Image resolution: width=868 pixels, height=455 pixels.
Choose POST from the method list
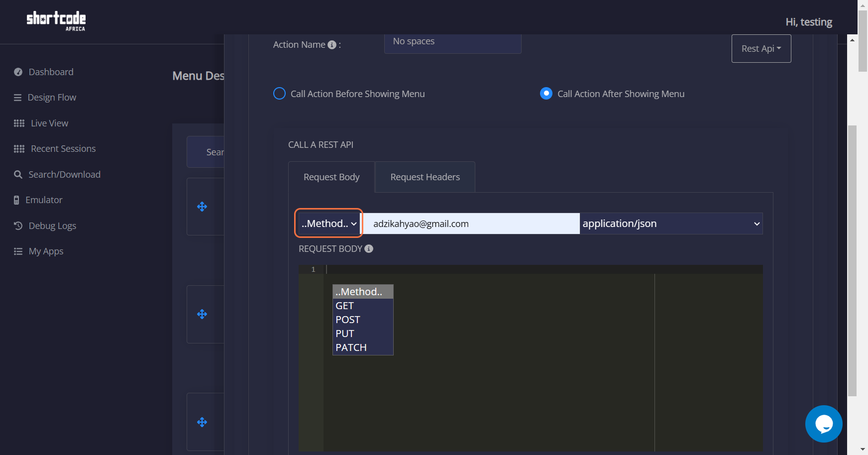pyautogui.click(x=363, y=320)
